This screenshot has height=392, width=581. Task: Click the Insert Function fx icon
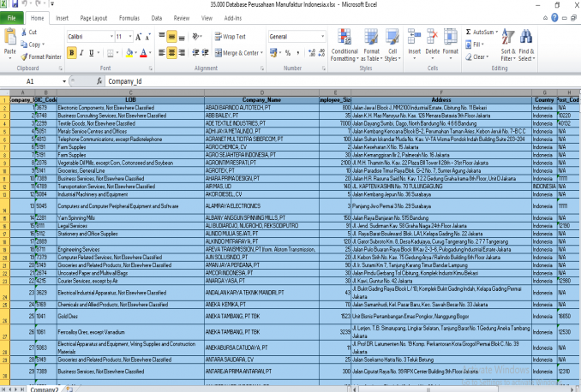pos(99,81)
